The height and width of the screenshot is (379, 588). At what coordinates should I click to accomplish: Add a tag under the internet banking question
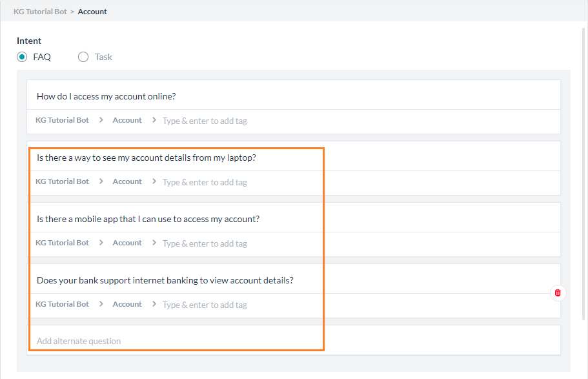(205, 305)
